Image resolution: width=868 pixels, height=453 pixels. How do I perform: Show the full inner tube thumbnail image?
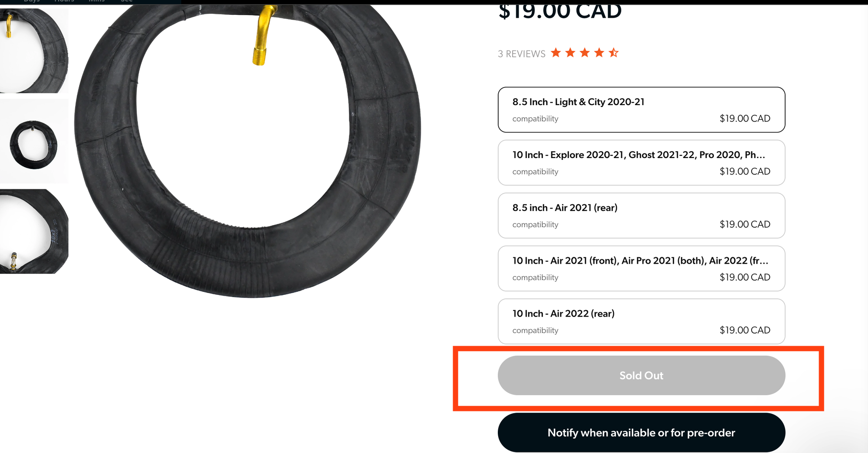click(34, 141)
